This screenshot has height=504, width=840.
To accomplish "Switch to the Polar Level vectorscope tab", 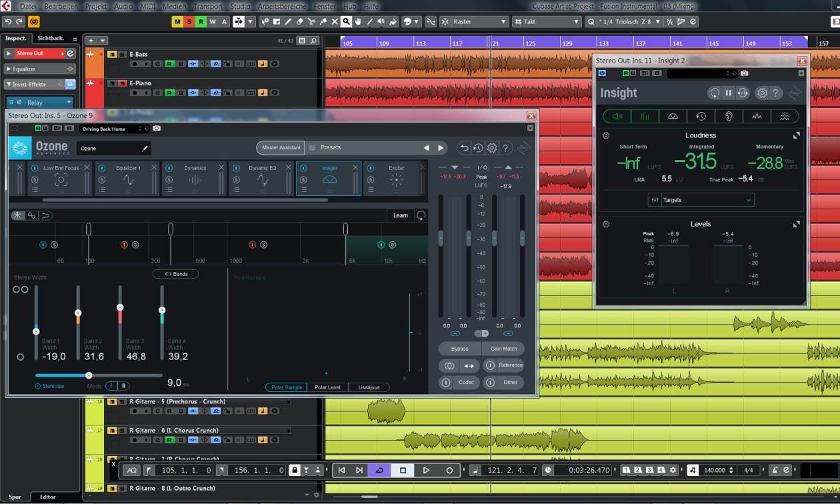I will pos(327,387).
